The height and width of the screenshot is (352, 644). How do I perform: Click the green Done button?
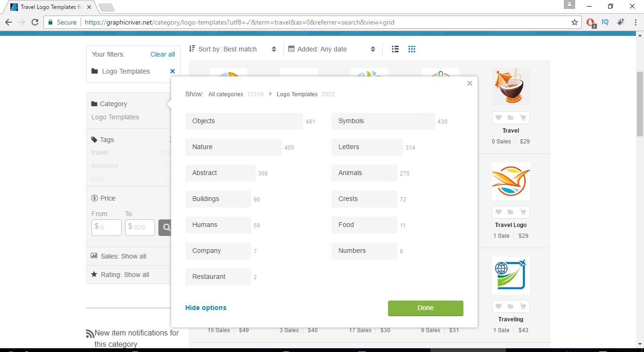point(426,308)
